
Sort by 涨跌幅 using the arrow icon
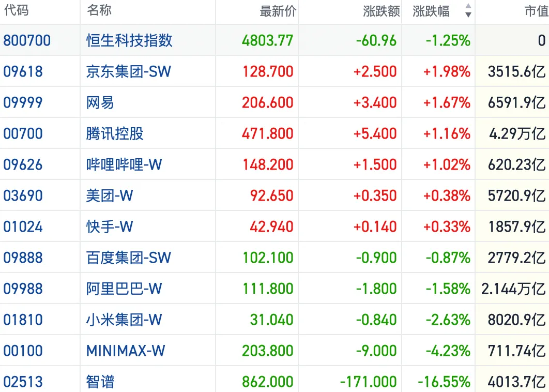(468, 10)
